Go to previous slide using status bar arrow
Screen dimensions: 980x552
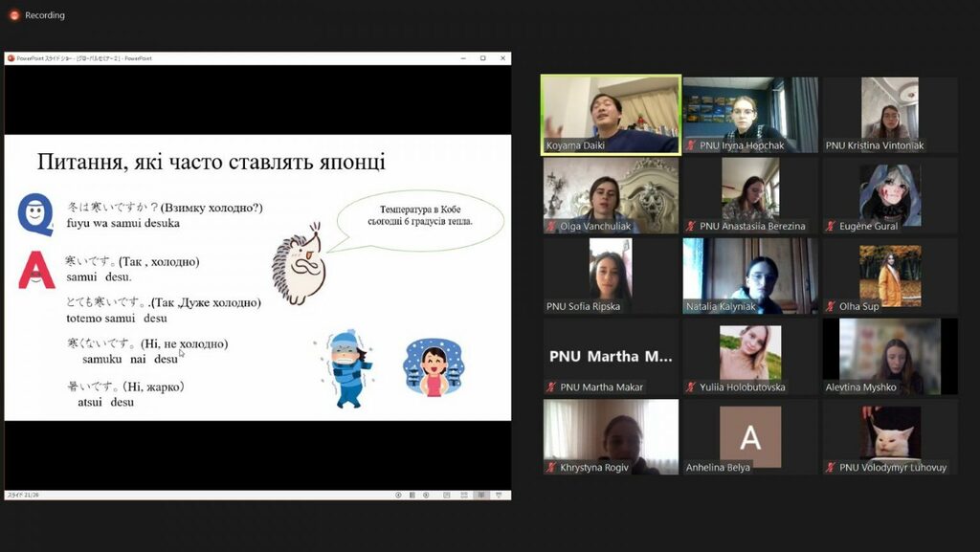pyautogui.click(x=398, y=495)
